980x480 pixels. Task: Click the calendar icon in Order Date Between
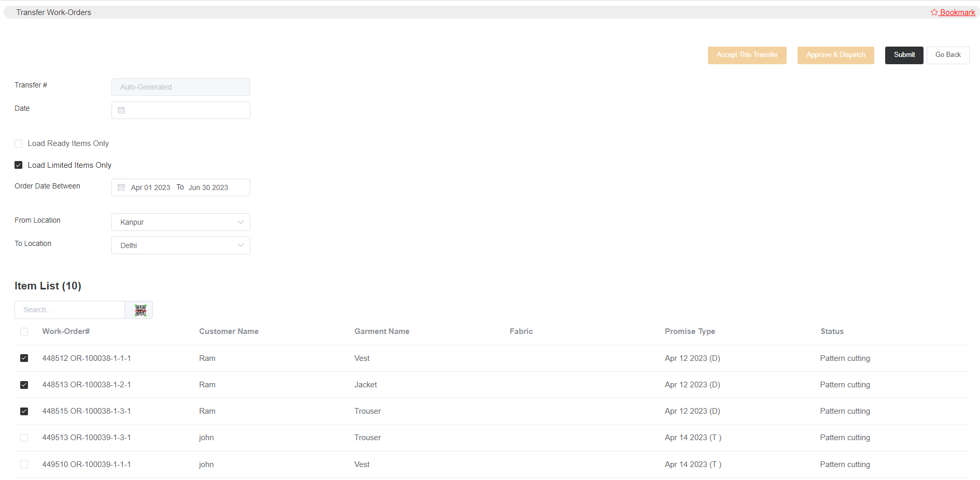[x=121, y=187]
